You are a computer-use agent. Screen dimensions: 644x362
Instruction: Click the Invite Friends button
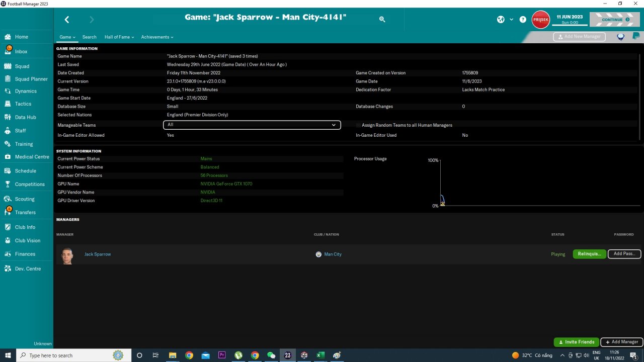pos(576,342)
